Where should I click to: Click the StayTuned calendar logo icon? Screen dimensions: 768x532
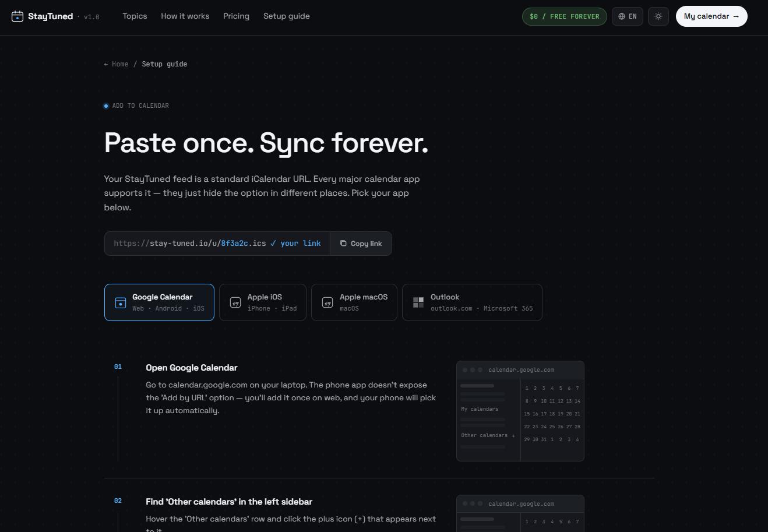click(17, 16)
